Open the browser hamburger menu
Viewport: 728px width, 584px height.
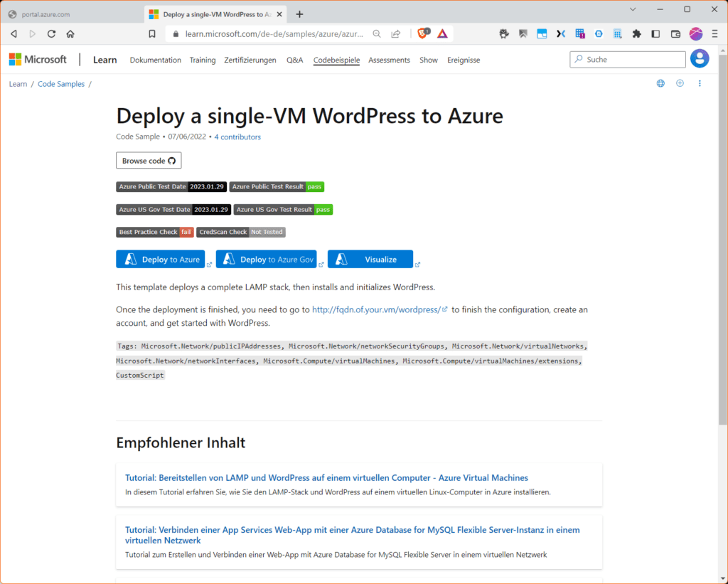point(714,34)
